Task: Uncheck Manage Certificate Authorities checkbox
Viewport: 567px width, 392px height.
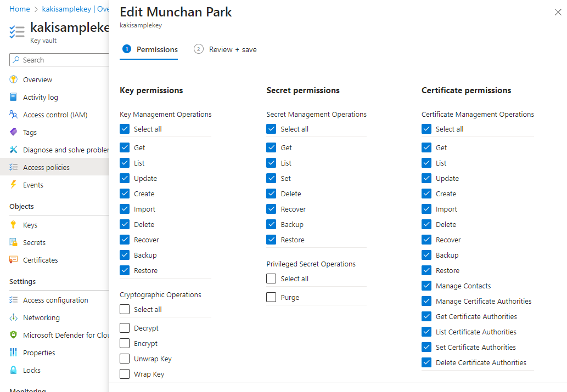Action: [426, 301]
